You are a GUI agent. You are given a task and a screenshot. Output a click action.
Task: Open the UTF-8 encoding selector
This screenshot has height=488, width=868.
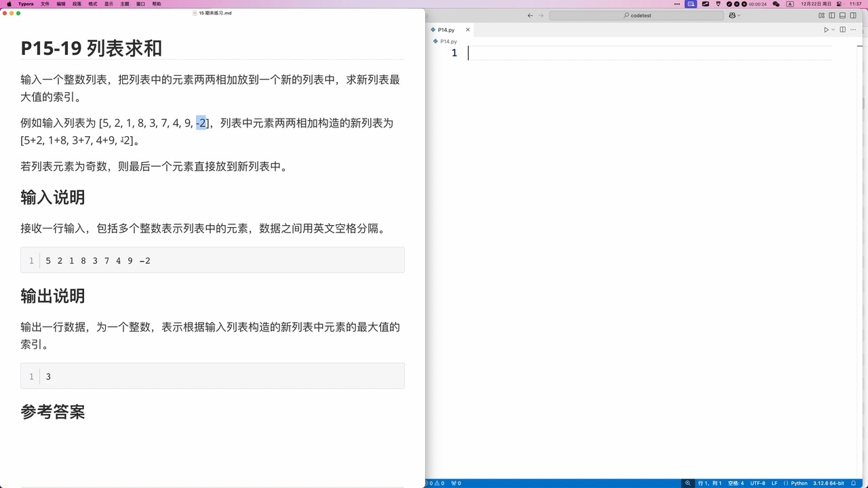click(x=757, y=483)
